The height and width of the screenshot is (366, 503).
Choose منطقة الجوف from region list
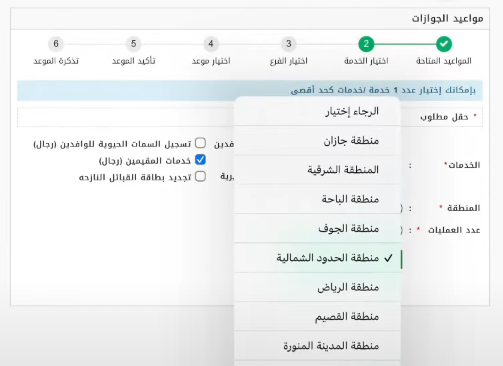tap(317, 229)
